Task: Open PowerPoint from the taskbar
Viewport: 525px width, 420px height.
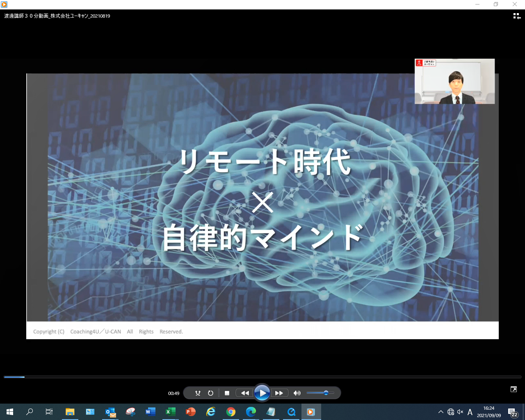Action: [x=191, y=412]
